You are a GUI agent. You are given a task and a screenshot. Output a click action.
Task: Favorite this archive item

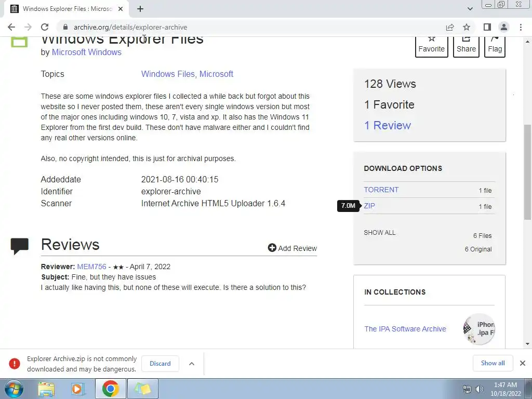[432, 46]
